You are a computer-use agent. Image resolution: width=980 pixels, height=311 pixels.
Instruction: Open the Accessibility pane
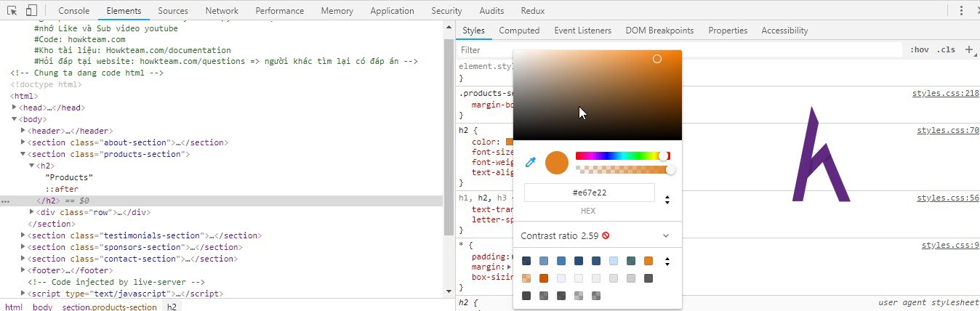(784, 31)
